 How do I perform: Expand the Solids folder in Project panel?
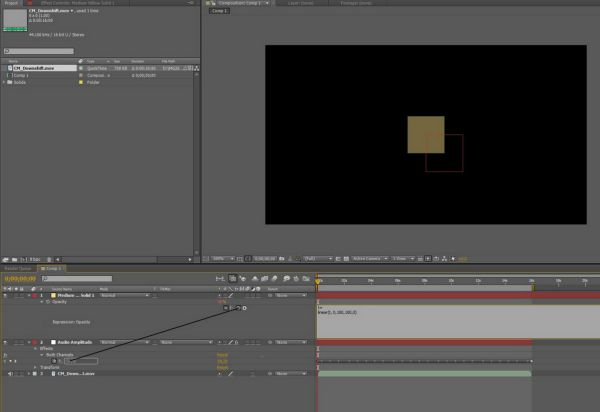(x=4, y=82)
